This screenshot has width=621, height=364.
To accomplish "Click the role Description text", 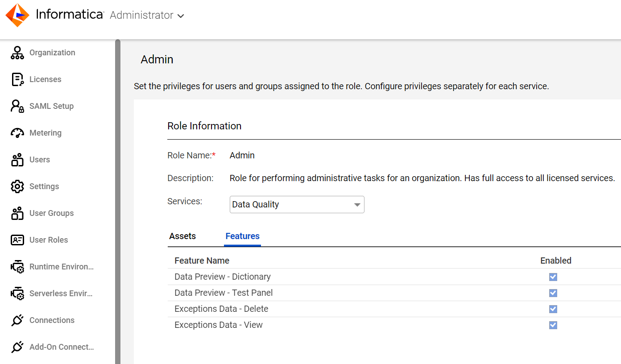I will click(x=422, y=178).
